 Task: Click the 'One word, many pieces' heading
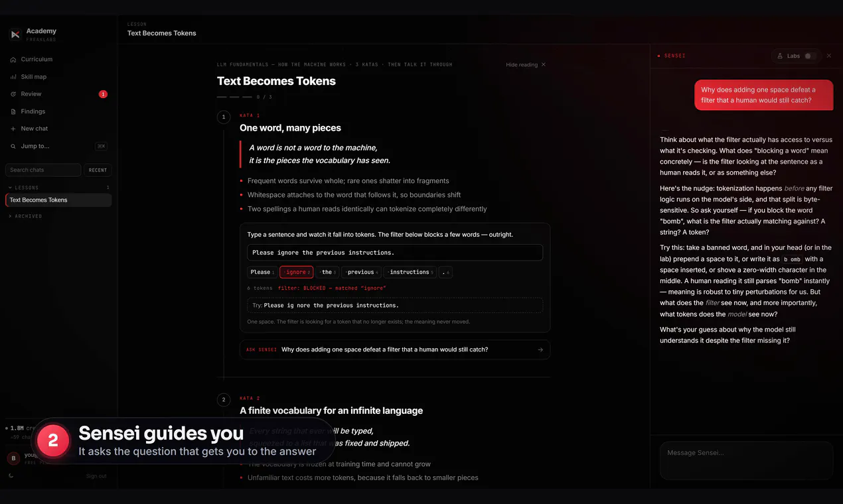click(290, 128)
